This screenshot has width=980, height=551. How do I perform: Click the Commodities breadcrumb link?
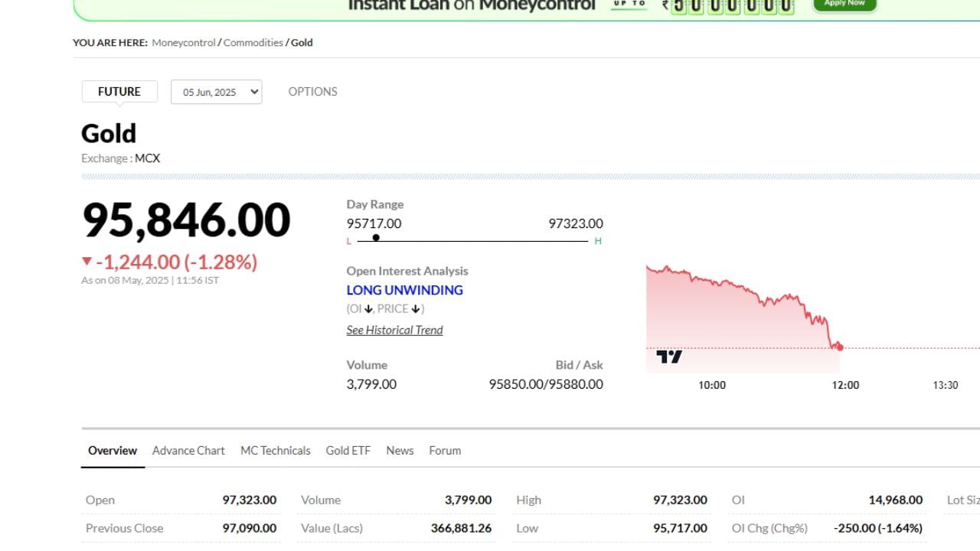tap(253, 42)
